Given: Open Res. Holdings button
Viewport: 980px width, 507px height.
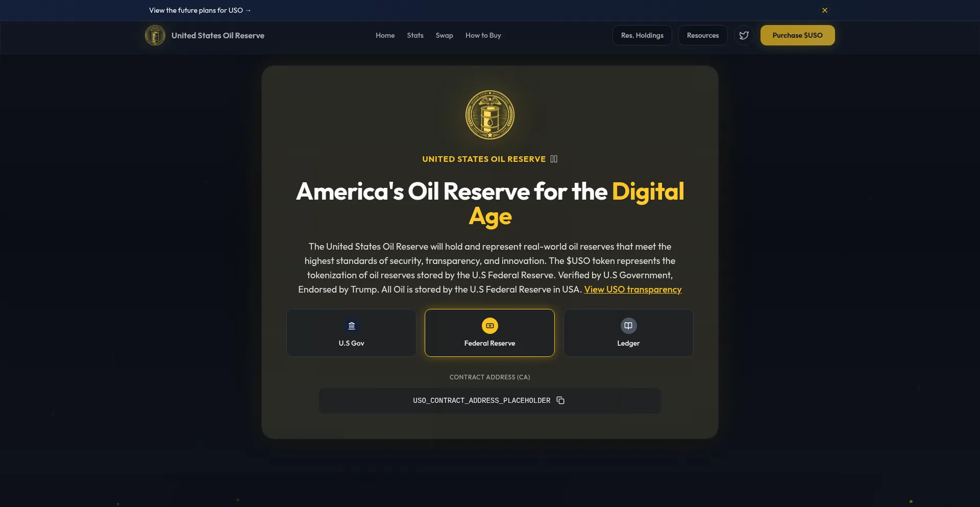Looking at the screenshot, I should click(642, 35).
